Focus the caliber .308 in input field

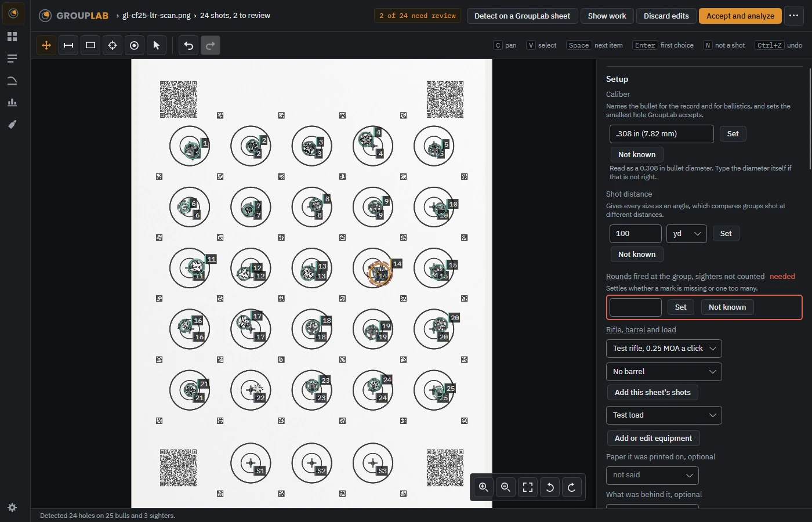click(662, 134)
